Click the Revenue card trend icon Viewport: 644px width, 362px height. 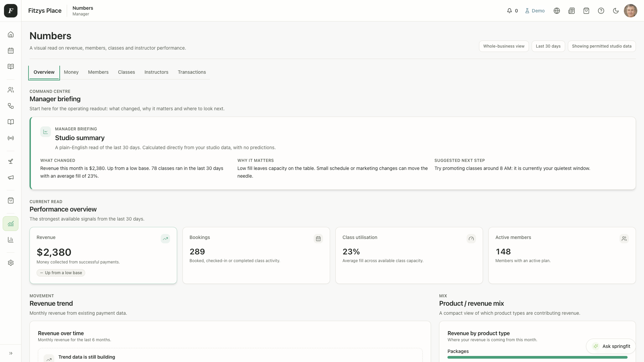pyautogui.click(x=165, y=239)
